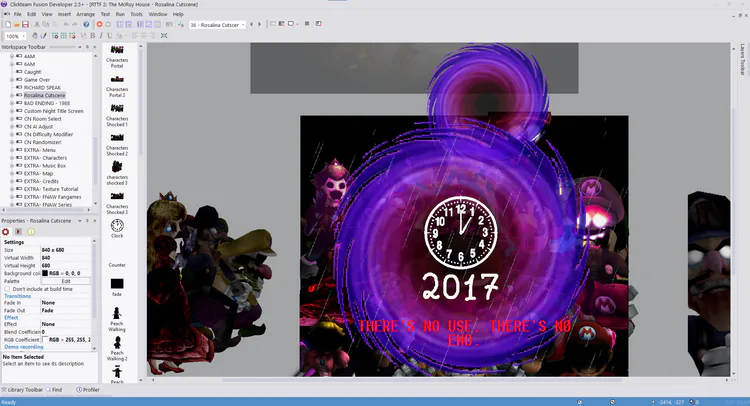Select the Characters Shocked 1 object
The height and width of the screenshot is (406, 750).
[117, 115]
